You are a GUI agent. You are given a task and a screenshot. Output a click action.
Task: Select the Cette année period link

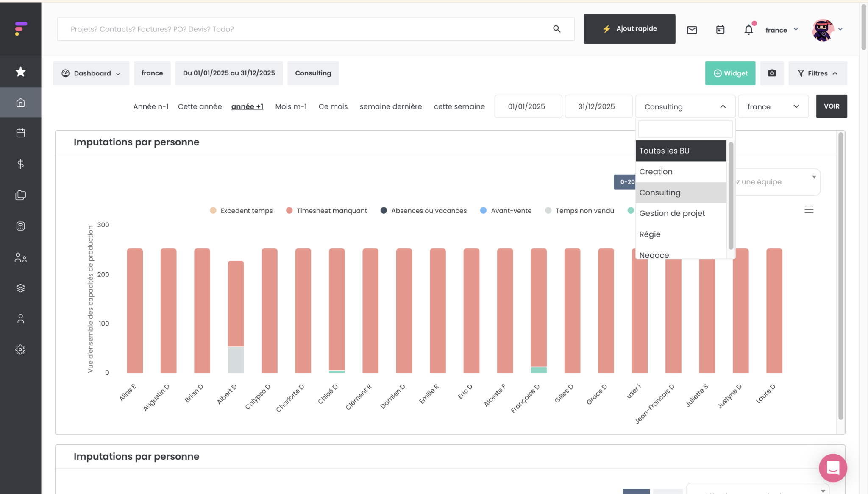(200, 106)
